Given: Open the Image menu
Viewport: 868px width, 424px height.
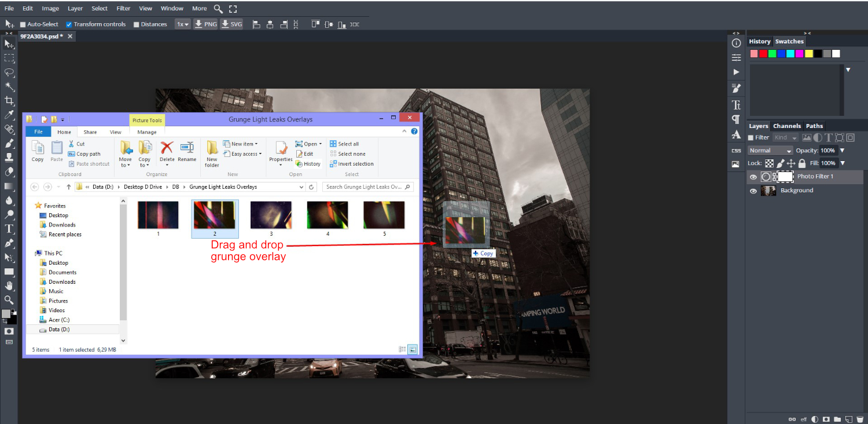Looking at the screenshot, I should click(50, 9).
